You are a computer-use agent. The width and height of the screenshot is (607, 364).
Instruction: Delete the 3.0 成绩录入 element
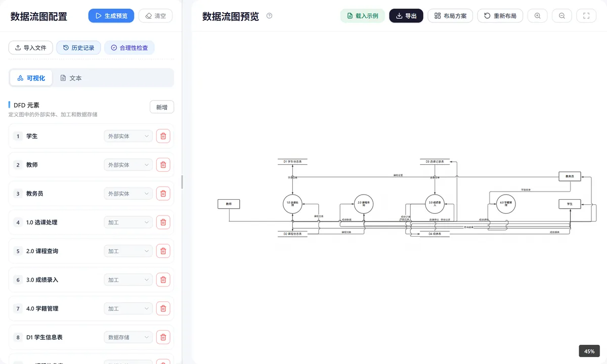[163, 280]
